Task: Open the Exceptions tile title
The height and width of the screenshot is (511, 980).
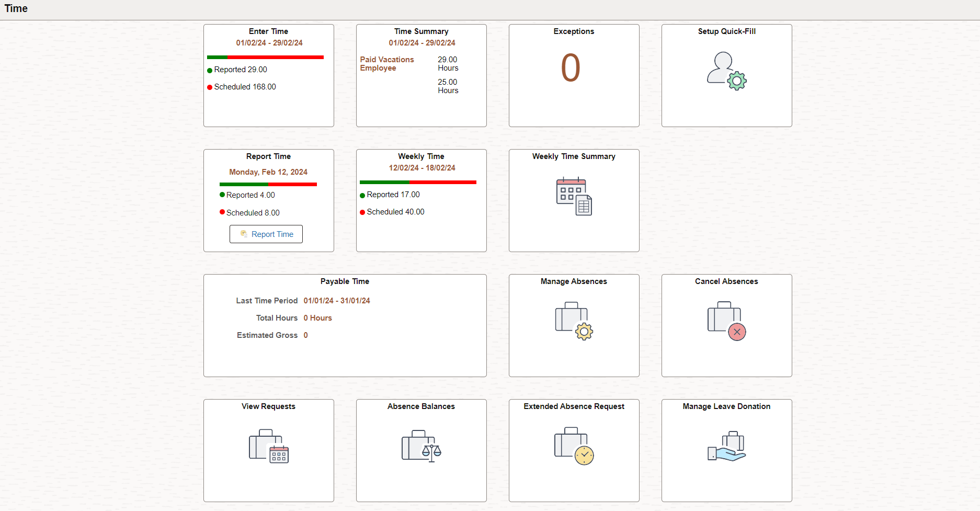Action: pos(574,31)
